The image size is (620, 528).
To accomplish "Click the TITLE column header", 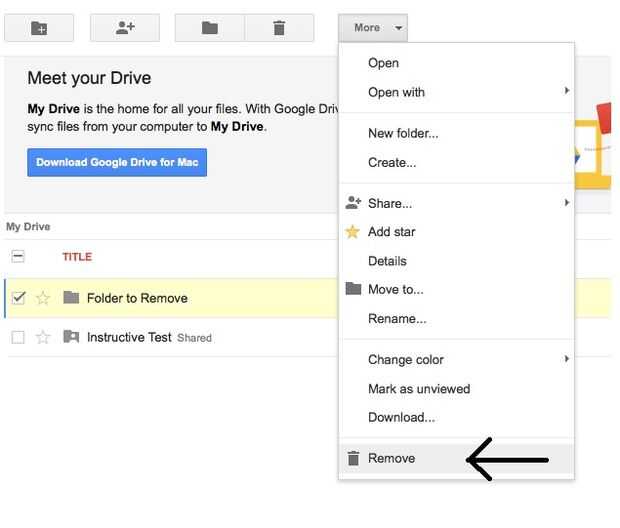I will (77, 257).
